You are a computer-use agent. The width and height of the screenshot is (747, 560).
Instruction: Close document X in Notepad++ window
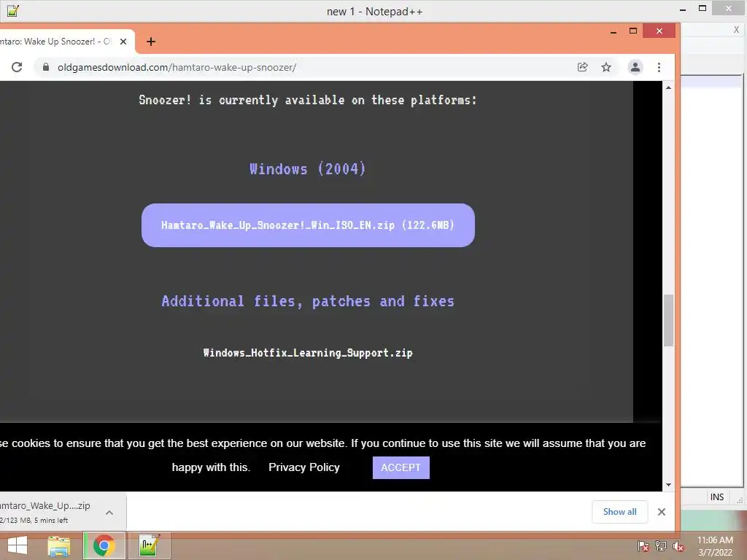coord(737,29)
